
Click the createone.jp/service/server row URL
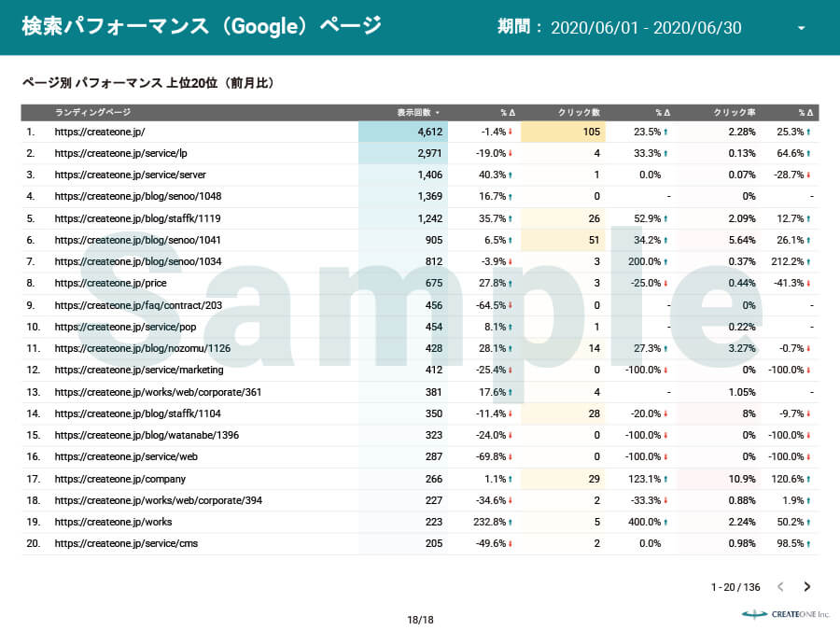[130, 175]
